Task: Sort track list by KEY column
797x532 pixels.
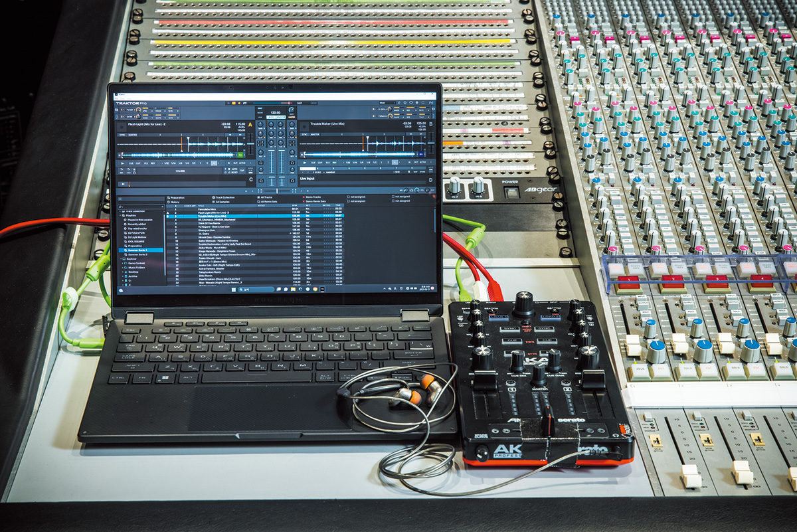Action: tap(308, 206)
